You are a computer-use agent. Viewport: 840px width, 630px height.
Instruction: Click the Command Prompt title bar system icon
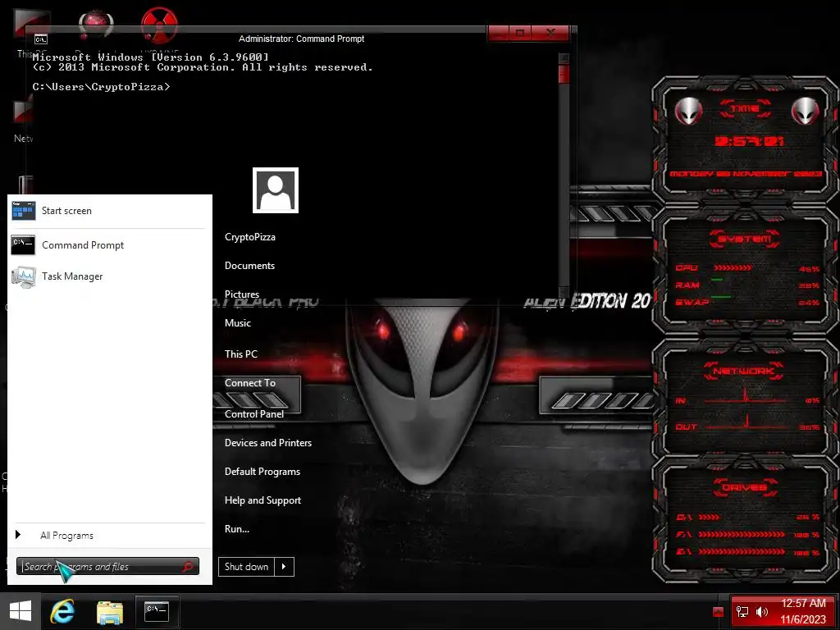pyautogui.click(x=41, y=39)
